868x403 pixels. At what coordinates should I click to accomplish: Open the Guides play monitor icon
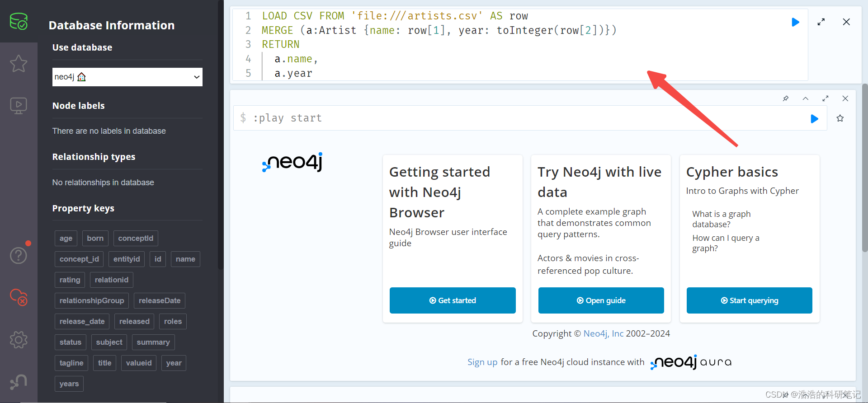pos(19,106)
